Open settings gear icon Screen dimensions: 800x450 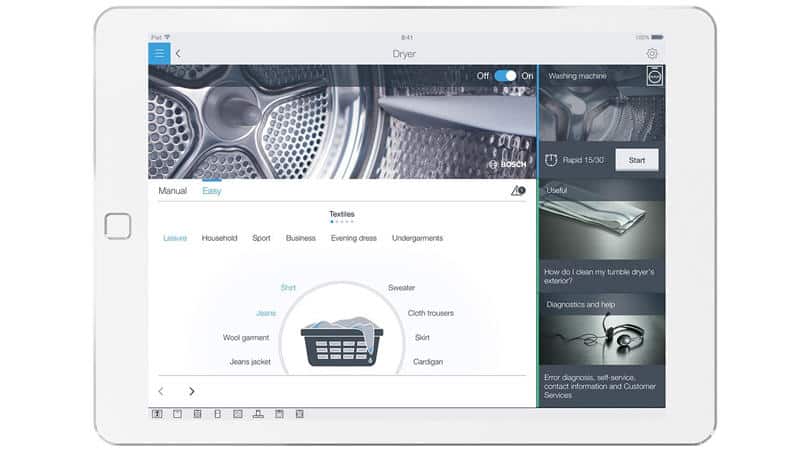[x=652, y=54]
